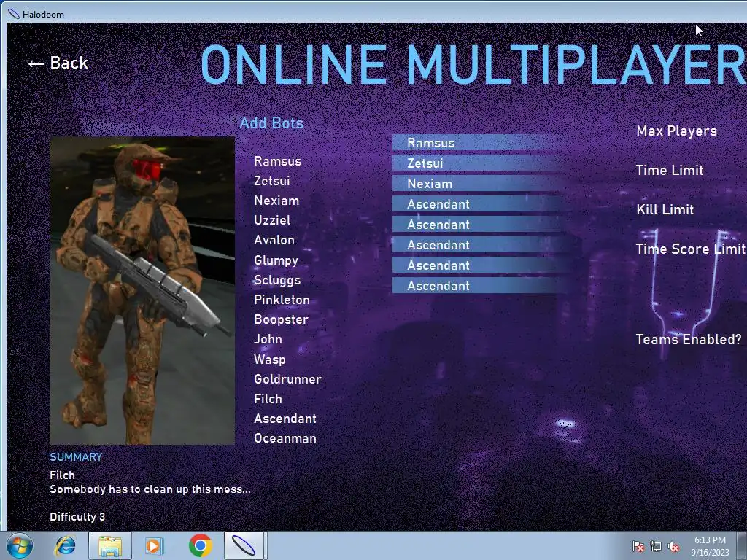The height and width of the screenshot is (560, 747).
Task: Add the Uzziel bot
Action: click(272, 220)
